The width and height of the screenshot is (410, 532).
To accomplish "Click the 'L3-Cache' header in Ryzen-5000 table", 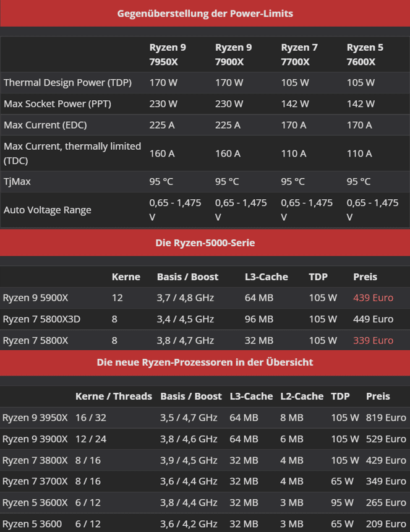I will tap(266, 277).
